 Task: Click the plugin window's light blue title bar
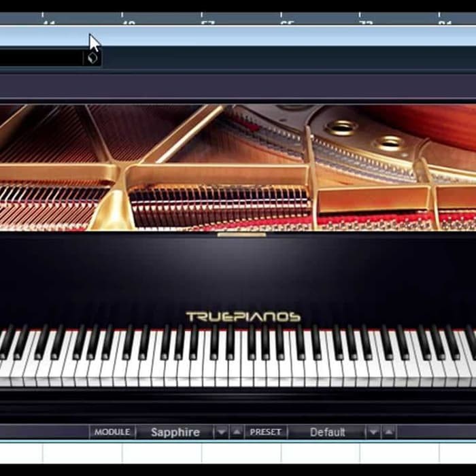coord(272,36)
